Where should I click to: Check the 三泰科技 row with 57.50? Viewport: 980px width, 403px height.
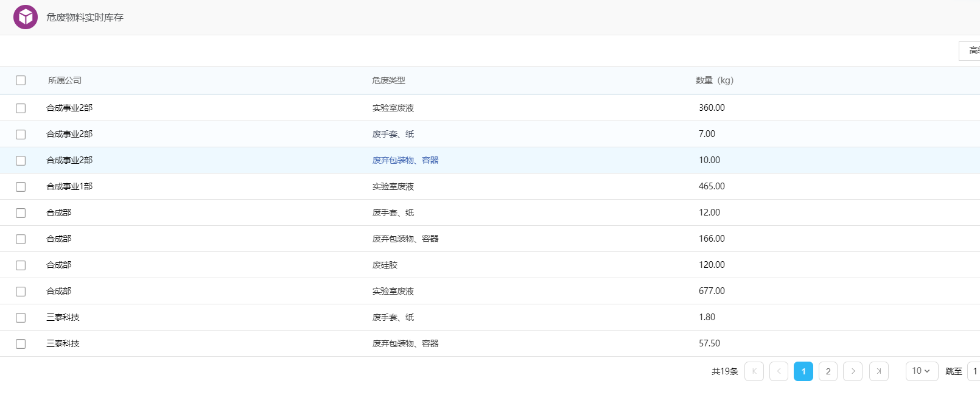pyautogui.click(x=21, y=344)
